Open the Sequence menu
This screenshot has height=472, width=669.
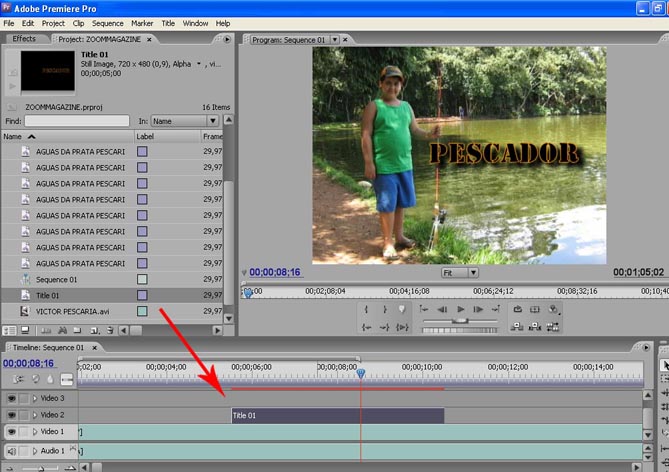[x=107, y=22]
